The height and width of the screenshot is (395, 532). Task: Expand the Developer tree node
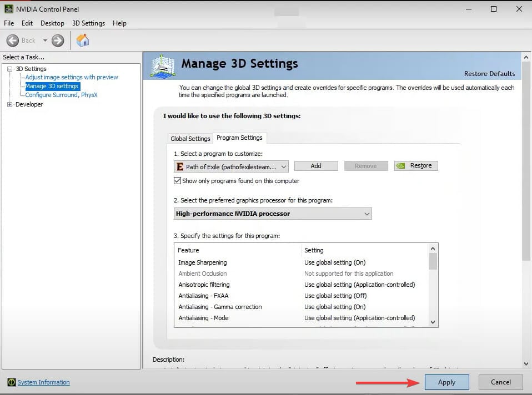pyautogui.click(x=10, y=104)
